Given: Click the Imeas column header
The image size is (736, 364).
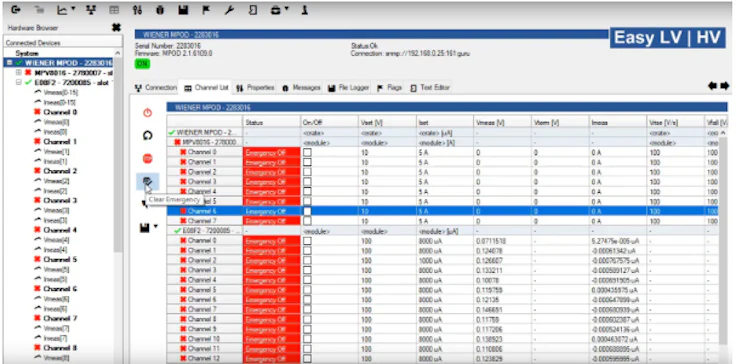Looking at the screenshot, I should point(618,123).
